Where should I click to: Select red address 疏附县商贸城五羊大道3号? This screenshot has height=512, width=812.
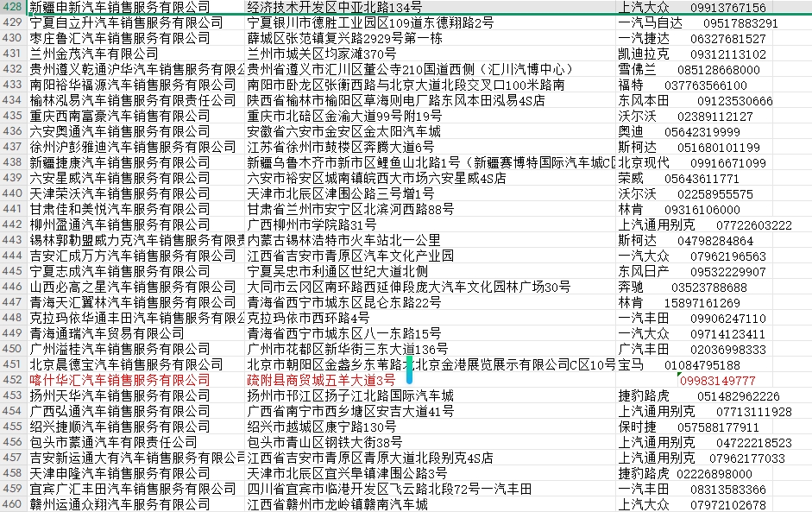pyautogui.click(x=322, y=381)
